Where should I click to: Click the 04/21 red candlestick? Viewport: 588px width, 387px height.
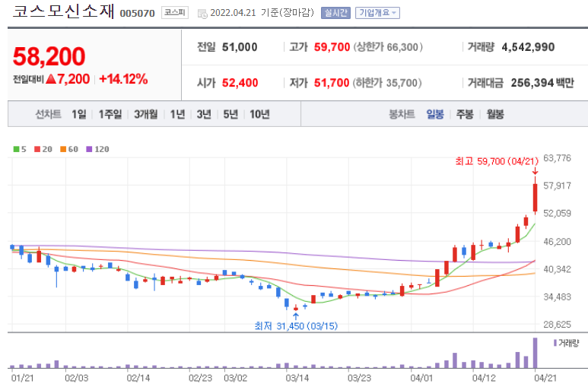[535, 198]
